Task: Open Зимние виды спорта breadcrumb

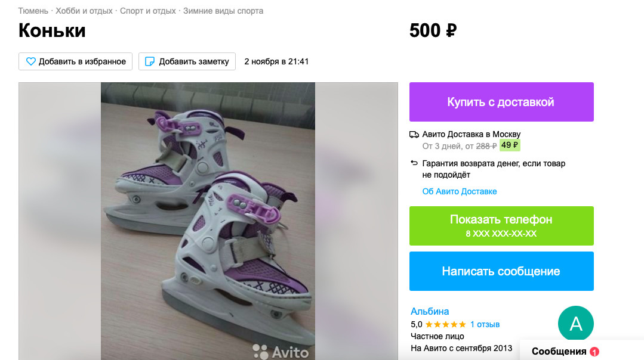Action: click(223, 11)
